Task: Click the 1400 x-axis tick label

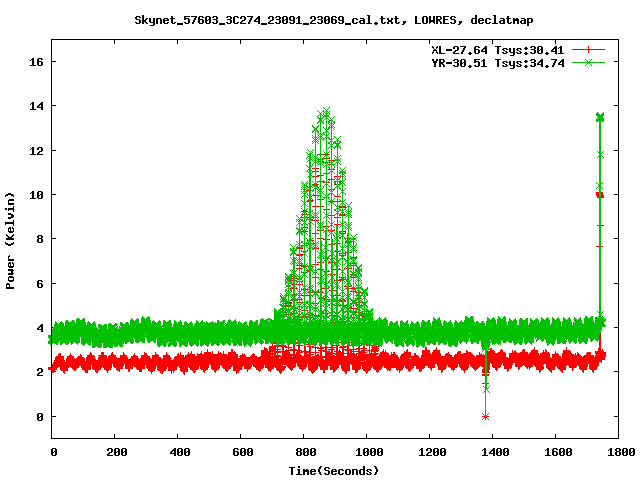Action: coord(492,452)
